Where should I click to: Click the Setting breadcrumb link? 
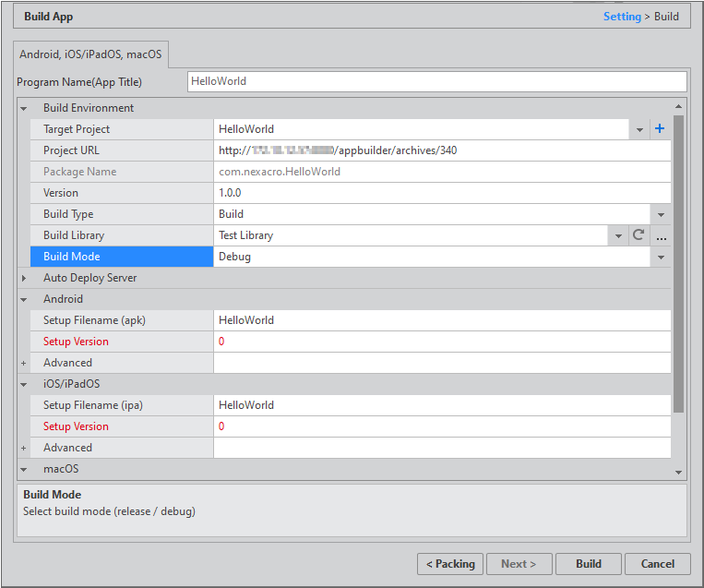(x=622, y=17)
